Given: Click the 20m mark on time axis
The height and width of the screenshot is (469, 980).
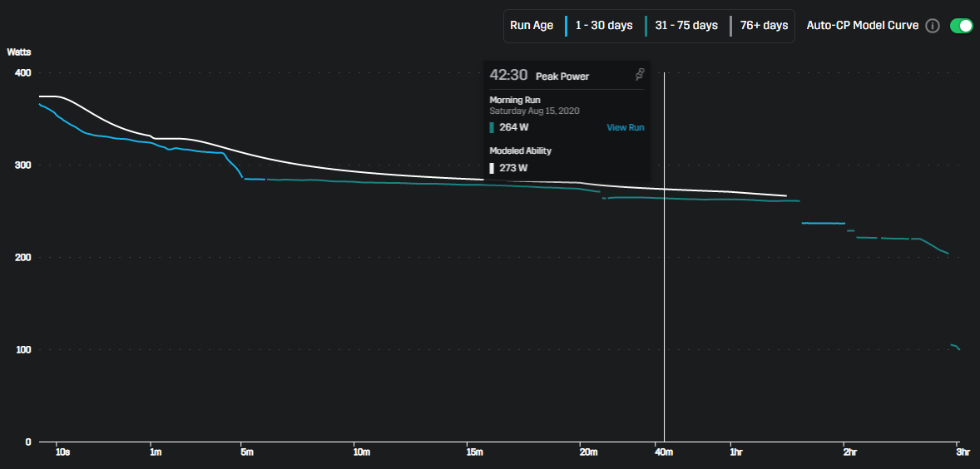Looking at the screenshot, I should (x=587, y=452).
